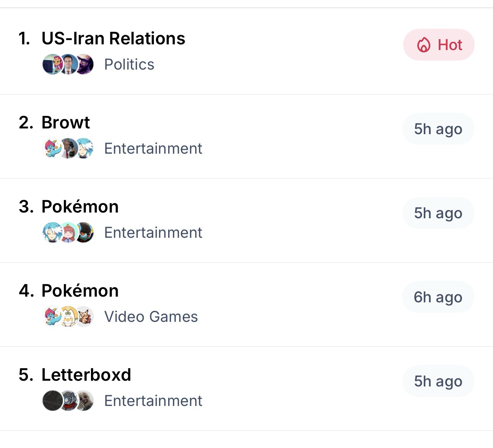Click Entertainment label under Letterboxd

[153, 401]
